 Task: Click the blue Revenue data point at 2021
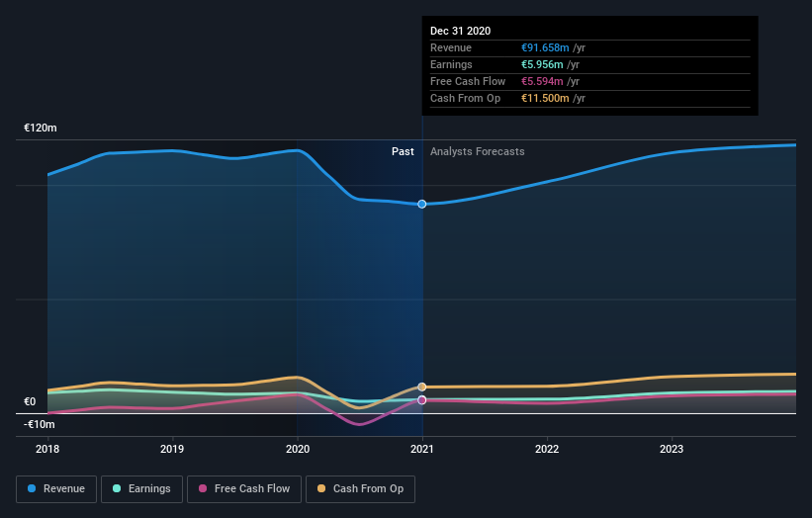click(x=422, y=205)
